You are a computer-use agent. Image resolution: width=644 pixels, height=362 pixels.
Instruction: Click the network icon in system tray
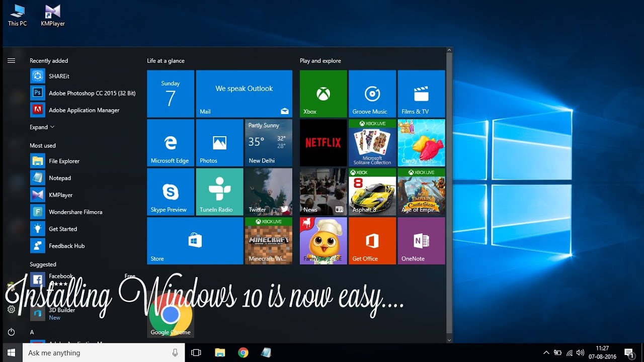[570, 353]
